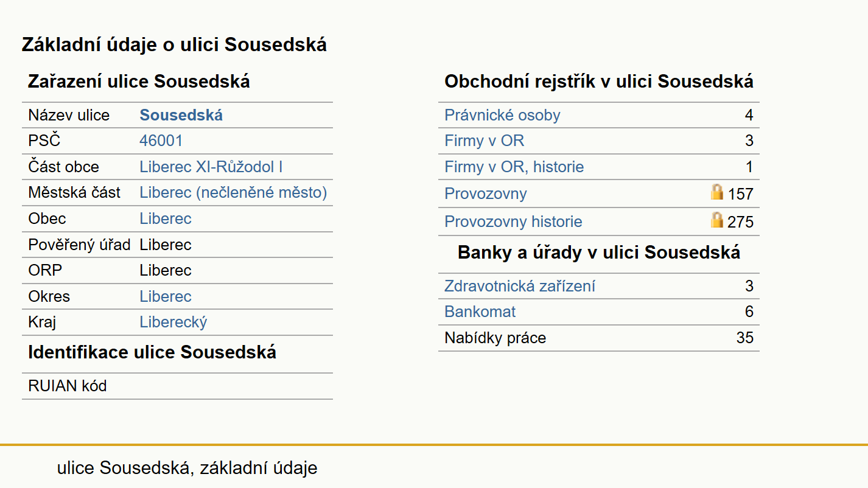The height and width of the screenshot is (488, 868).
Task: Click the Nabídky práce row label
Action: tap(495, 338)
